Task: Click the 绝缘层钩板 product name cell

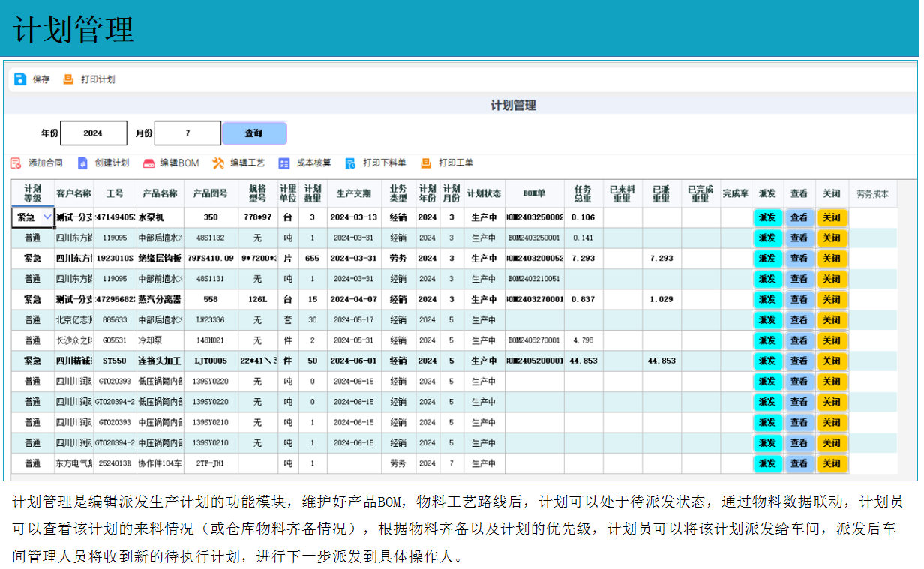Action: pyautogui.click(x=160, y=259)
